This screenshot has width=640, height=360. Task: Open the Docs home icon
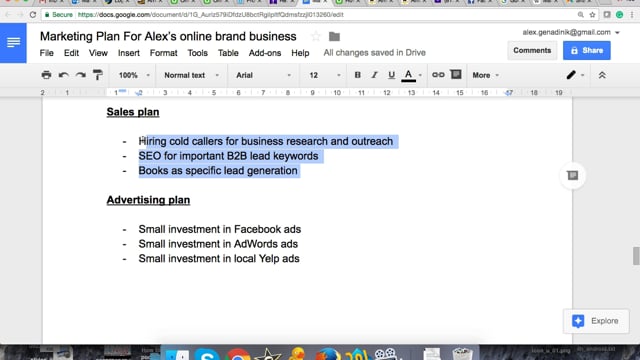tap(13, 43)
